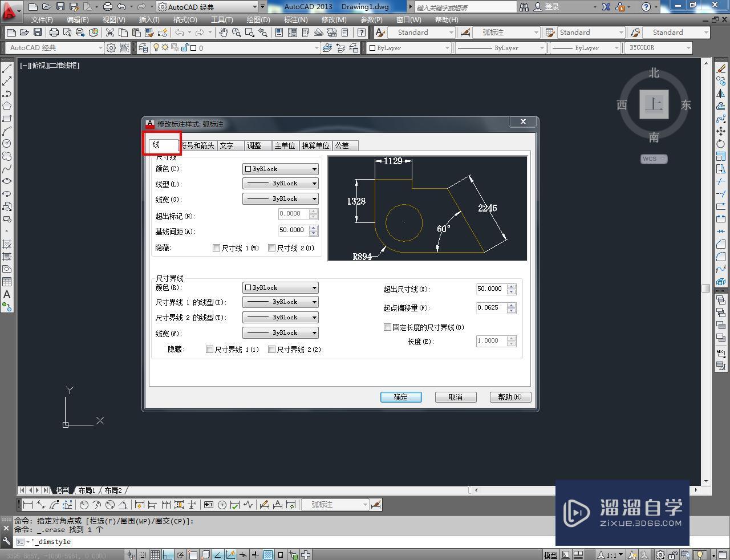Switch to 公差 tab
The width and height of the screenshot is (730, 560).
(345, 145)
